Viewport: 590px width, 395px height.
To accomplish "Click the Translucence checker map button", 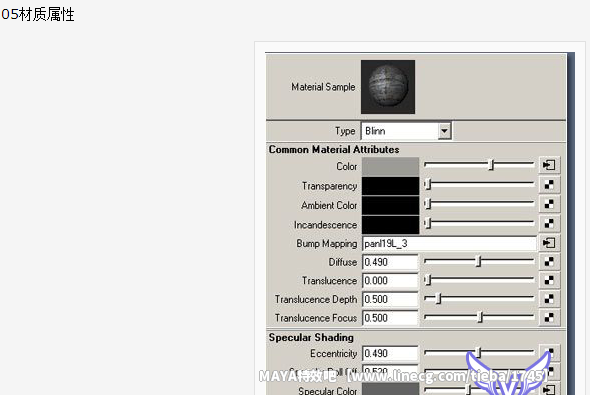I will (x=549, y=280).
